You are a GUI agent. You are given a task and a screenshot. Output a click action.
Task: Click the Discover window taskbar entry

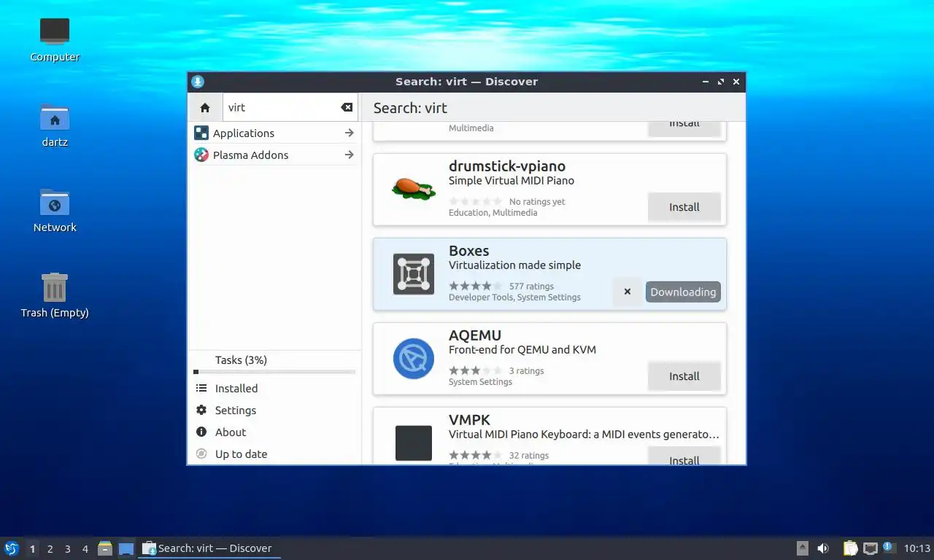click(x=209, y=548)
